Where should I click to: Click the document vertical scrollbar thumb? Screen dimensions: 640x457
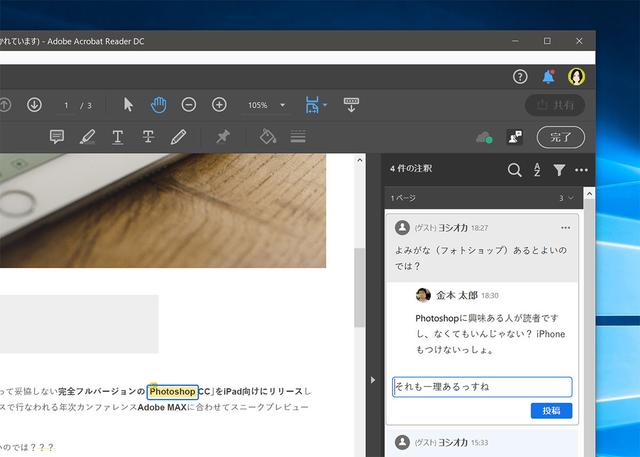click(360, 287)
